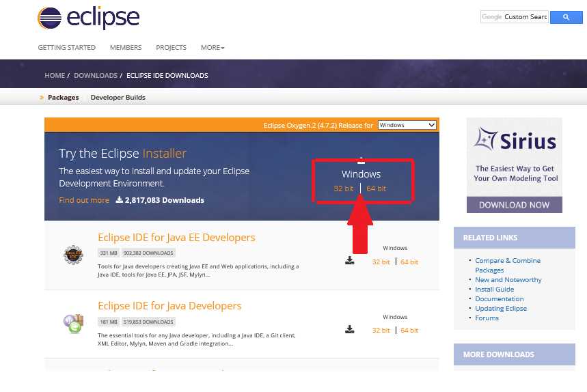Click the blue search magnifier button
This screenshot has width=587, height=392.
pos(566,17)
